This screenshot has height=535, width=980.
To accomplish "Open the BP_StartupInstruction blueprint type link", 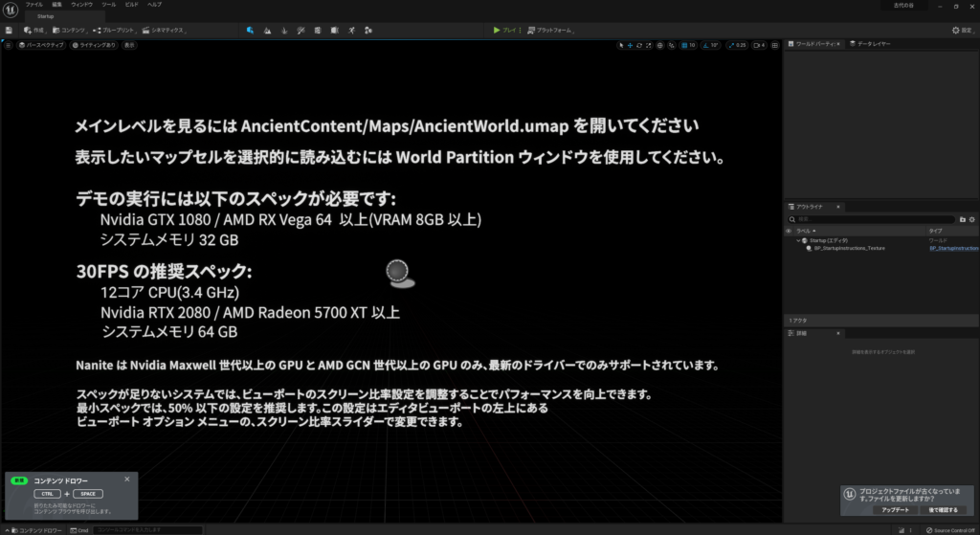I will pyautogui.click(x=954, y=248).
